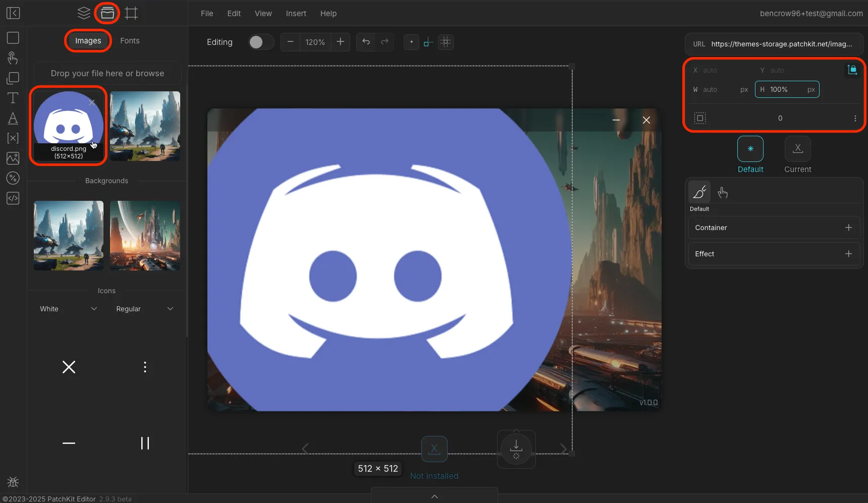Select the pause bars icon asset

145,443
